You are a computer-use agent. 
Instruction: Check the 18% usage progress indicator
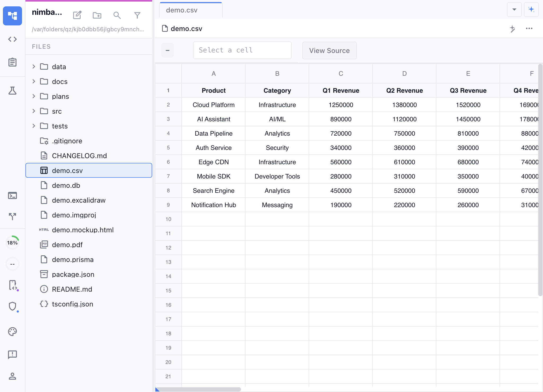tap(12, 242)
